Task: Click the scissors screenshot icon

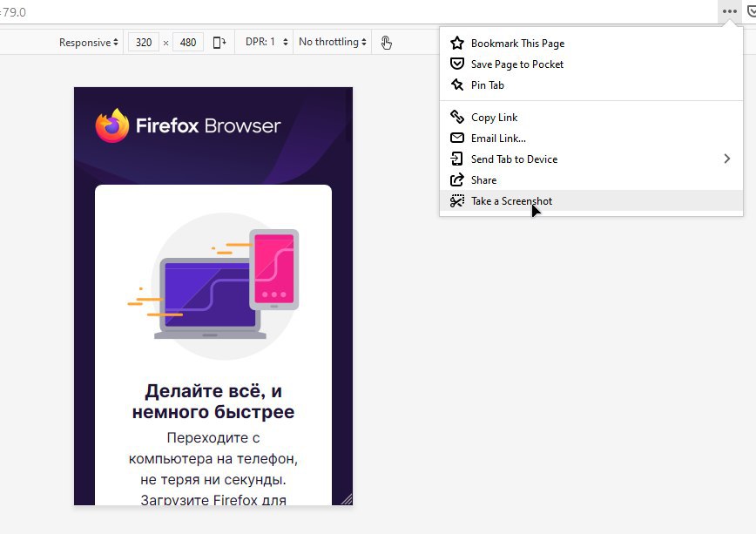Action: [x=457, y=200]
